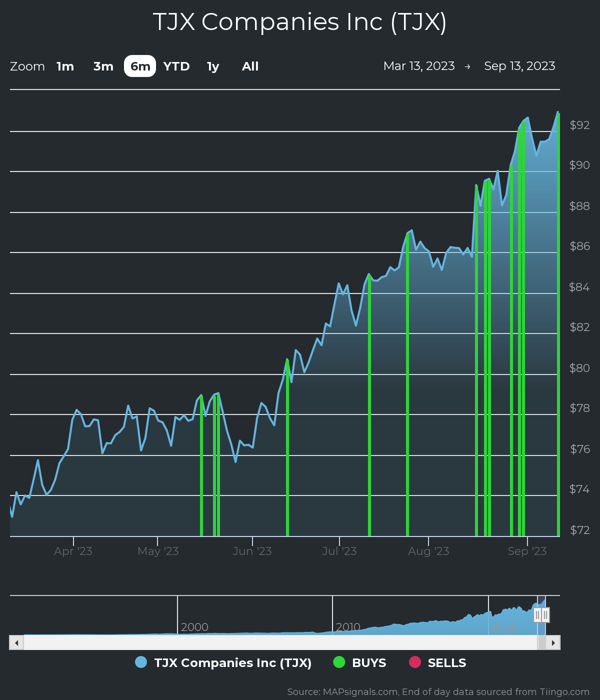Click the green BUYS legend marker
The height and width of the screenshot is (700, 600).
click(x=339, y=662)
